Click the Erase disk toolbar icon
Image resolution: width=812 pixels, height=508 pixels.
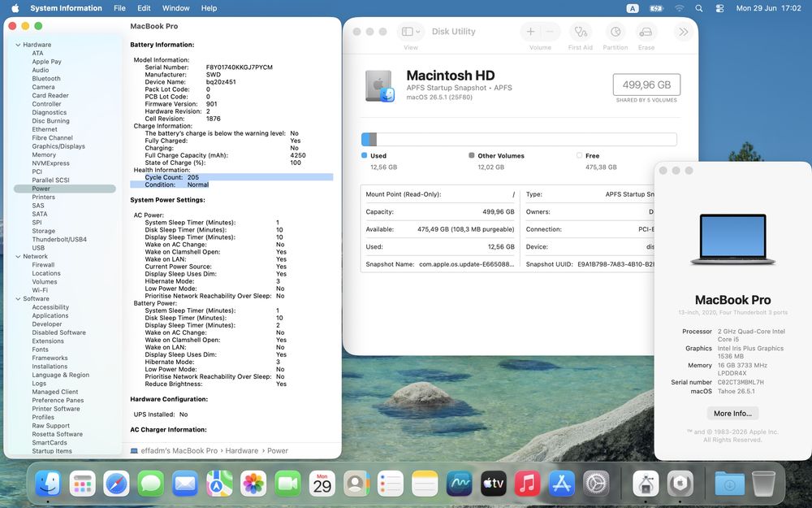click(x=646, y=33)
